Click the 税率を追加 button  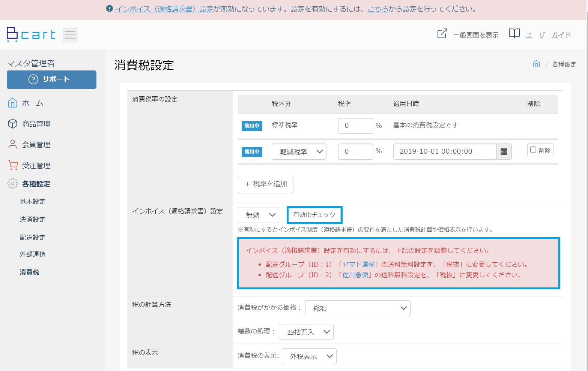(x=266, y=184)
